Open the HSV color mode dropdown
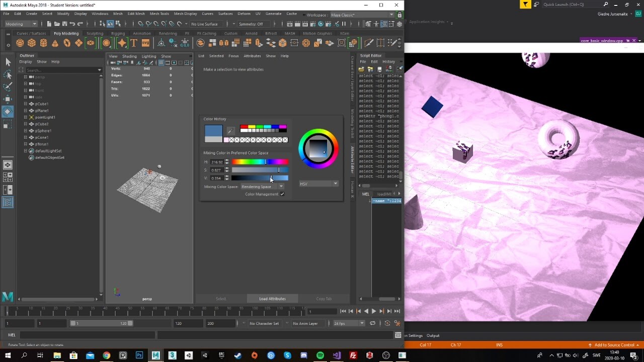 pos(318,184)
